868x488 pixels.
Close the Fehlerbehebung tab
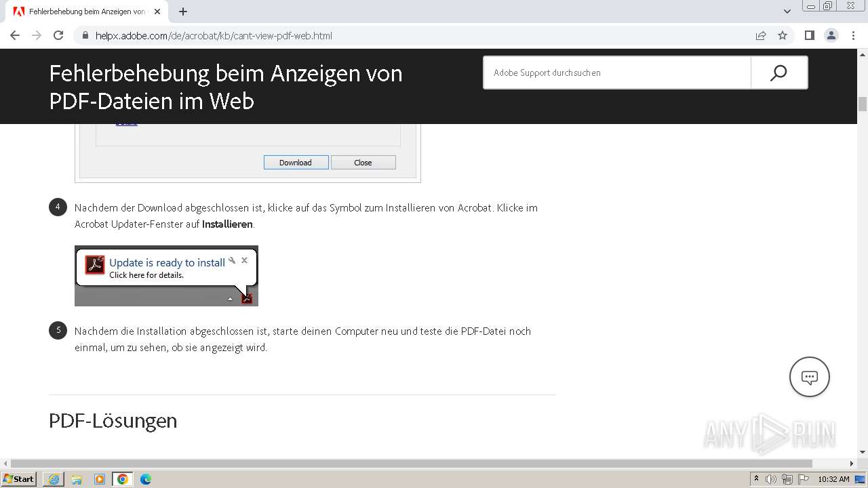157,12
